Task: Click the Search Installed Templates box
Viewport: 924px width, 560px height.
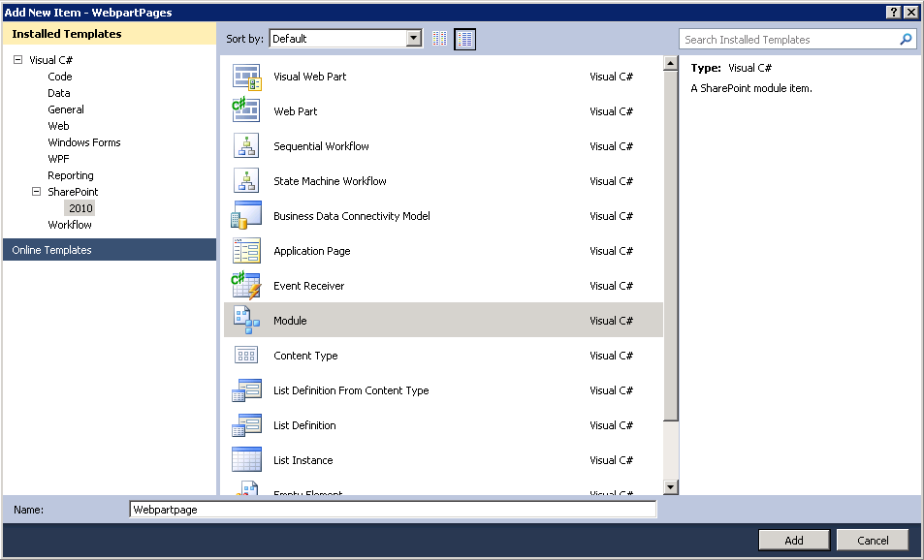Action: pyautogui.click(x=789, y=40)
